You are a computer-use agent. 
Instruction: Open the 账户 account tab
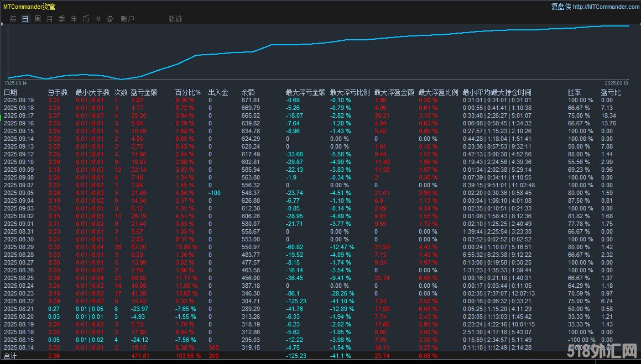tap(127, 18)
